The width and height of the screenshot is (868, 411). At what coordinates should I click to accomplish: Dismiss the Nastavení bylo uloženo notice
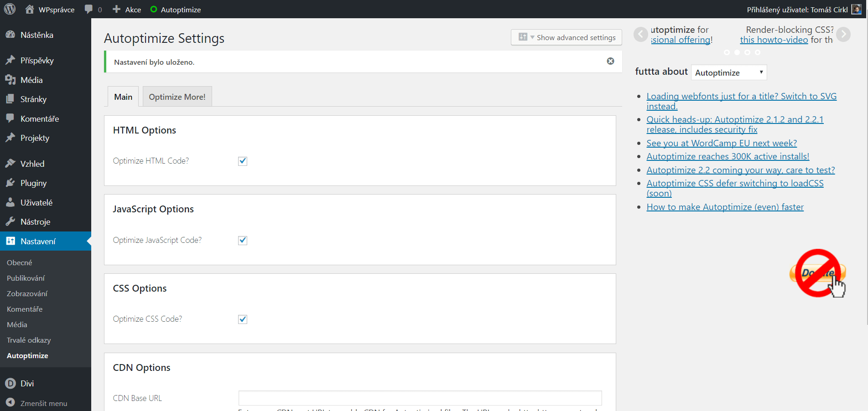coord(610,61)
